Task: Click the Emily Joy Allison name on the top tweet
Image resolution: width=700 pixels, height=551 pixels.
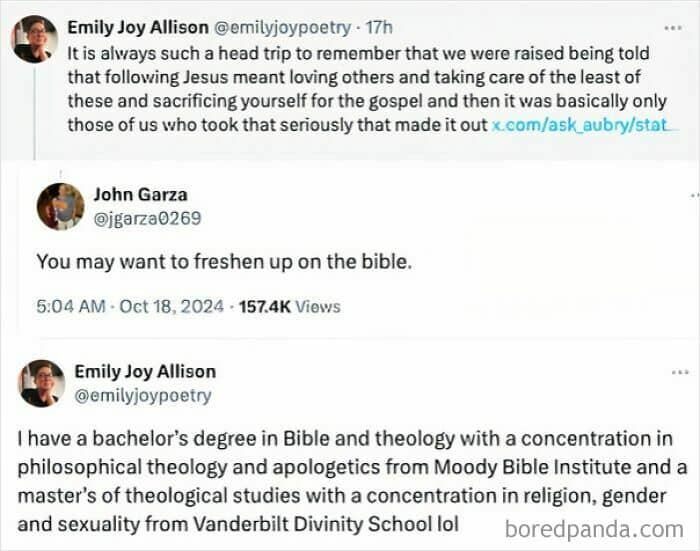Action: click(x=138, y=28)
